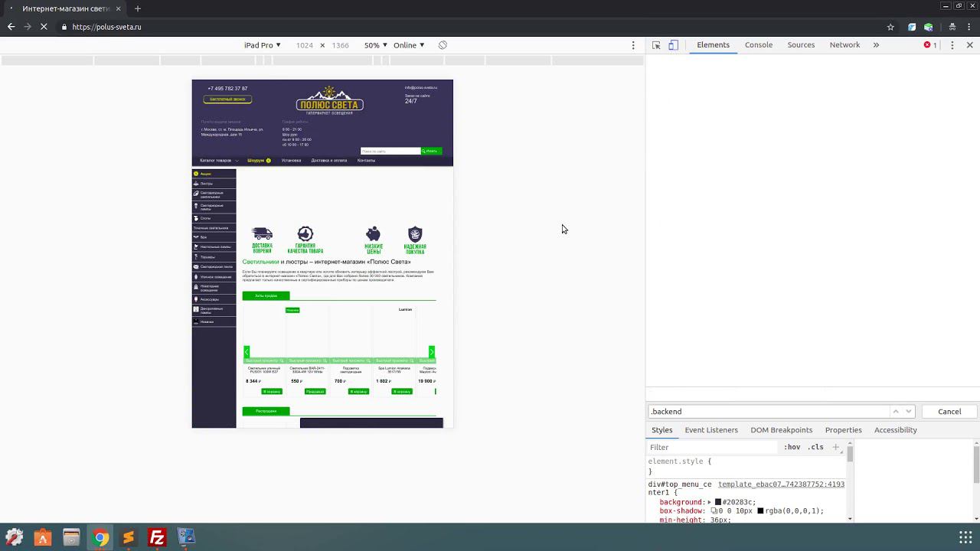
Task: Open the template_ebac07 stylesheet link
Action: pyautogui.click(x=781, y=484)
